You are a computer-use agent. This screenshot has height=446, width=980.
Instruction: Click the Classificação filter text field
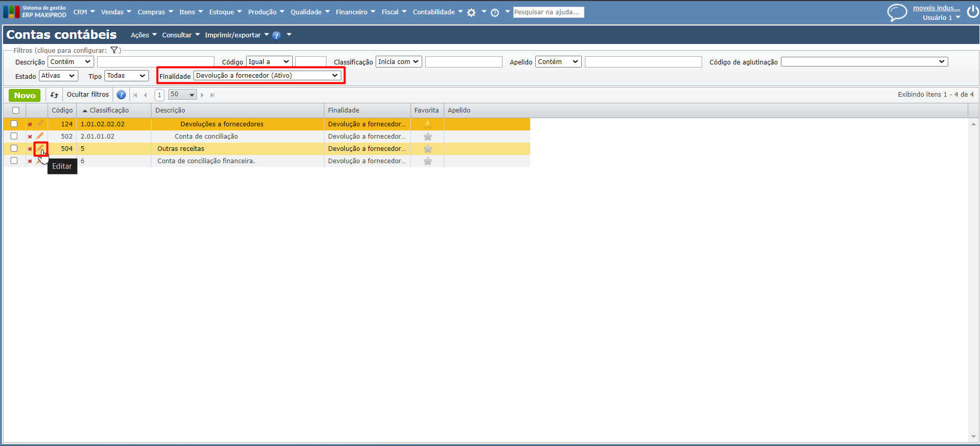[464, 62]
